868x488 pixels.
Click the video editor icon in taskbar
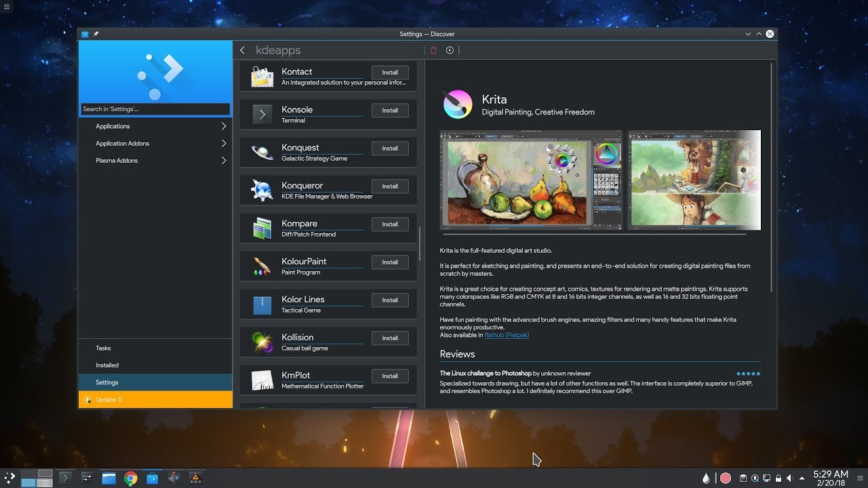[174, 478]
